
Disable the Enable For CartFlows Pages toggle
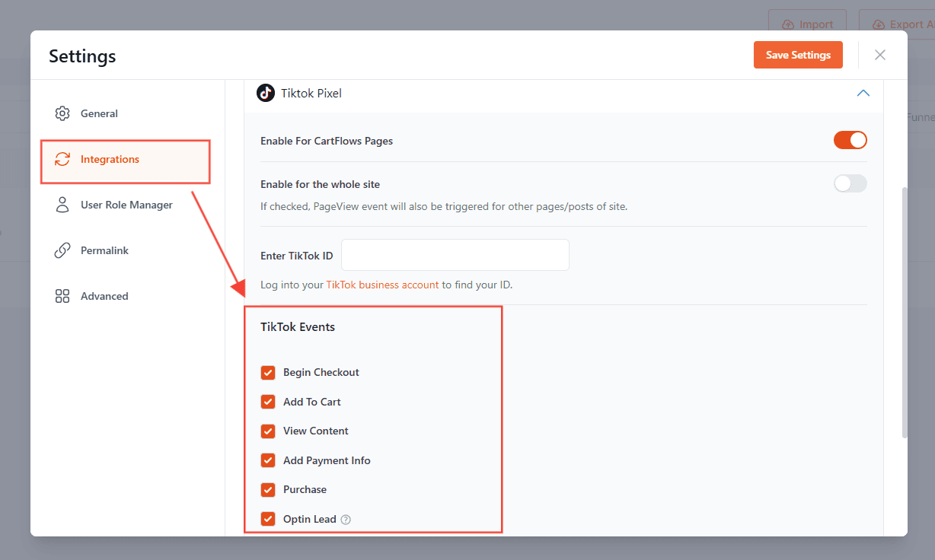(x=850, y=140)
